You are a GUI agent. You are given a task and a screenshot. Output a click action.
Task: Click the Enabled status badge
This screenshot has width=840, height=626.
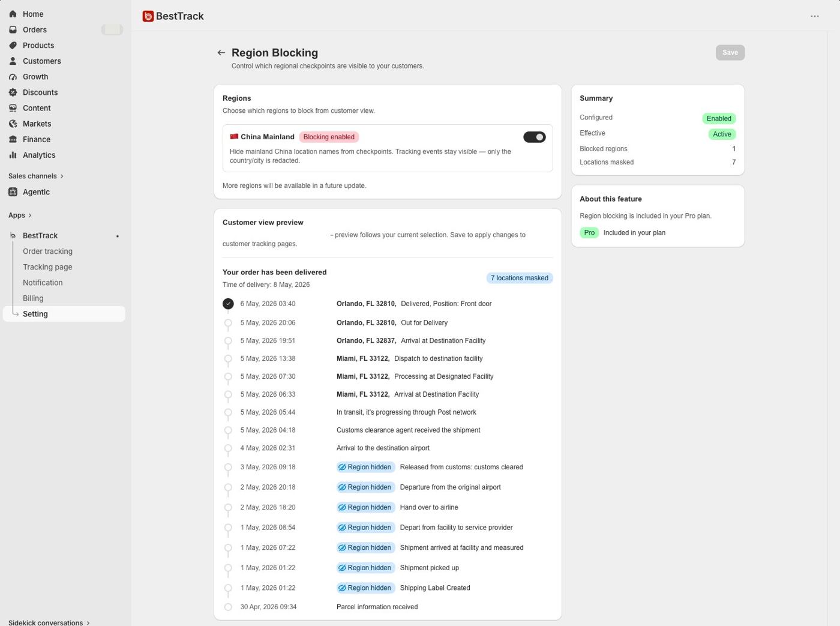pyautogui.click(x=719, y=118)
